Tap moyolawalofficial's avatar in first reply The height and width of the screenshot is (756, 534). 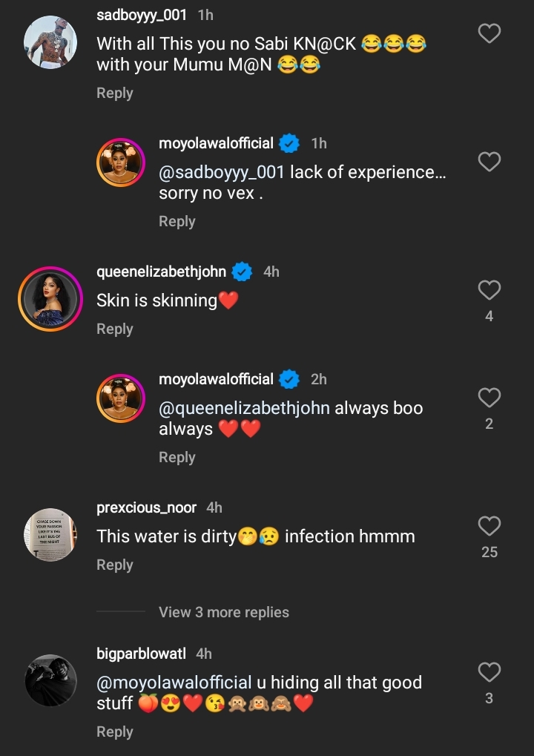(x=120, y=162)
